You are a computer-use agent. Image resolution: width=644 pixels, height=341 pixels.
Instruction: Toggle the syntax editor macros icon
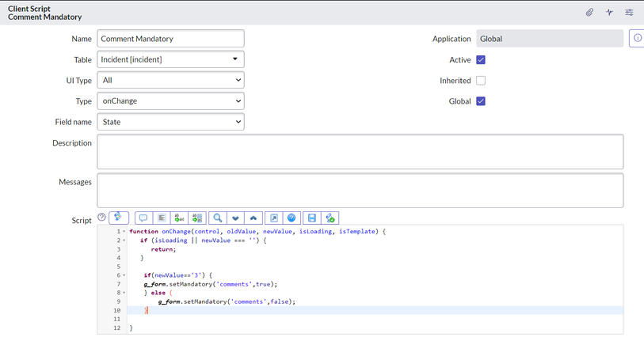(119, 218)
